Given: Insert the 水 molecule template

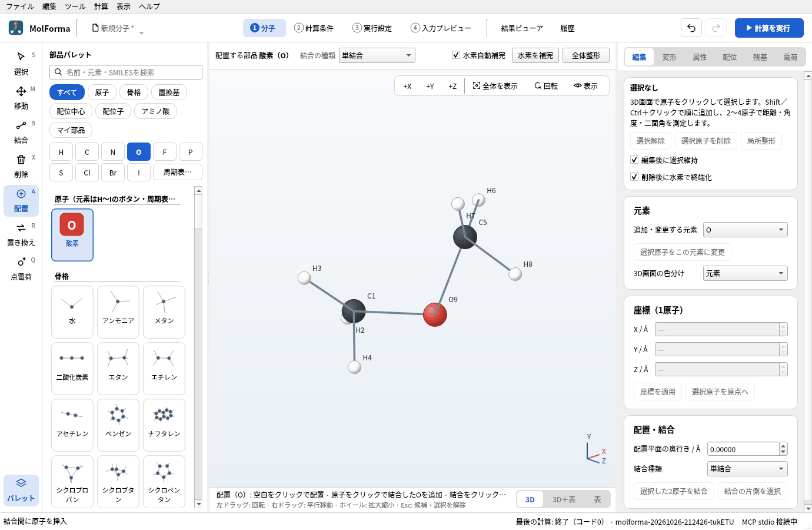Looking at the screenshot, I should tap(72, 312).
